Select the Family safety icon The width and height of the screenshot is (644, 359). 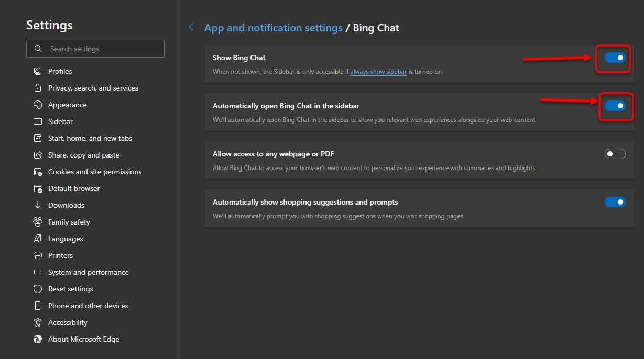click(x=37, y=222)
